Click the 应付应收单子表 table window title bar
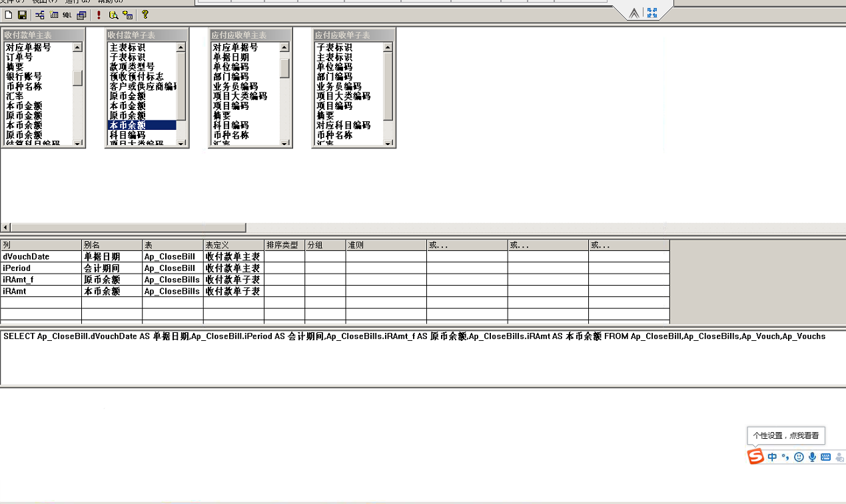846x504 pixels. point(354,35)
